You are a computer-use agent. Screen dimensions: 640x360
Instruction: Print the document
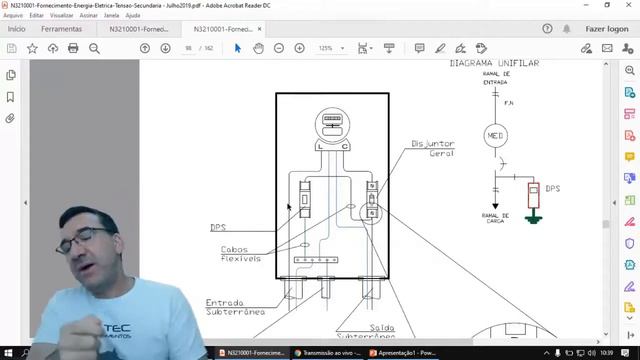click(73, 49)
